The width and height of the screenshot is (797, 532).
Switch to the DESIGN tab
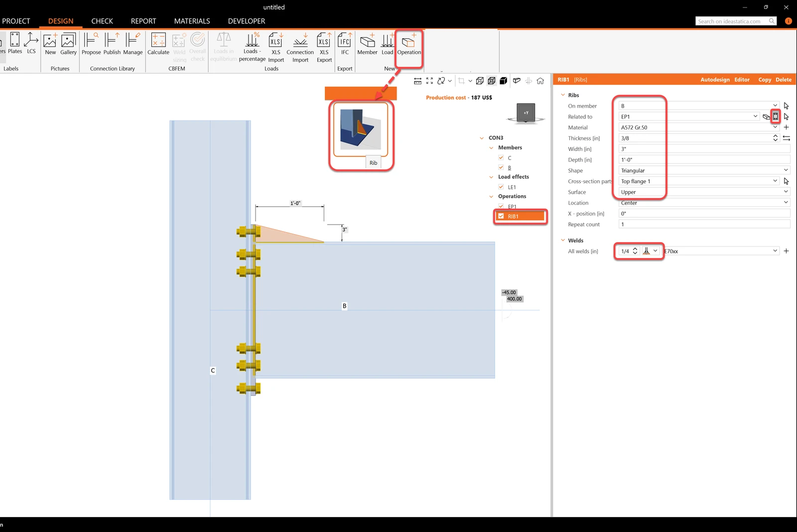(61, 21)
